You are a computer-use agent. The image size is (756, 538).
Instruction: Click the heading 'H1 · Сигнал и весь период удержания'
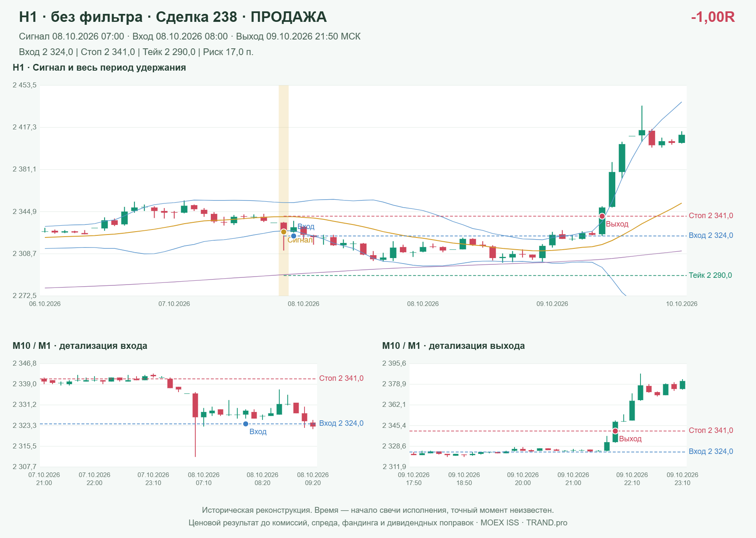(x=99, y=68)
